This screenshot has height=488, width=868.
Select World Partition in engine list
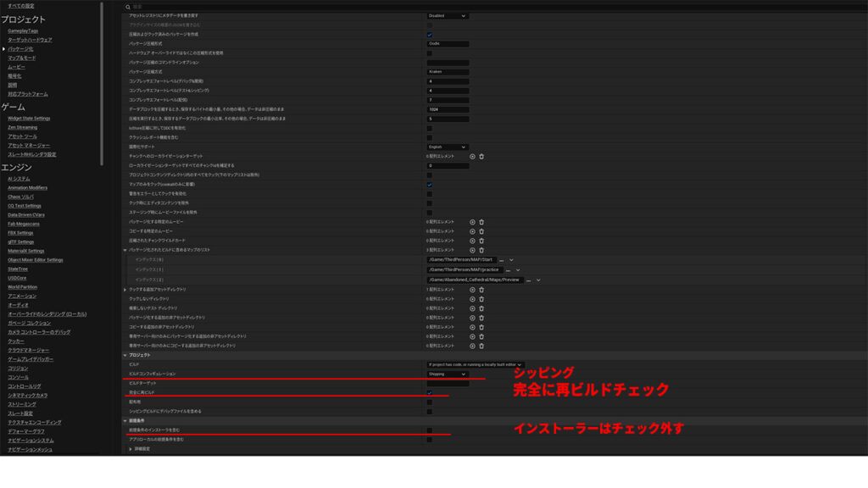pos(23,286)
